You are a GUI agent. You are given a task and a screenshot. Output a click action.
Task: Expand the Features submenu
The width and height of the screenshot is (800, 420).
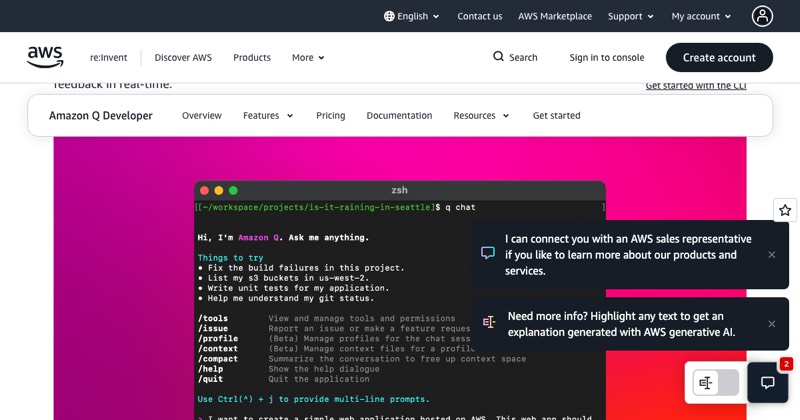(x=268, y=116)
